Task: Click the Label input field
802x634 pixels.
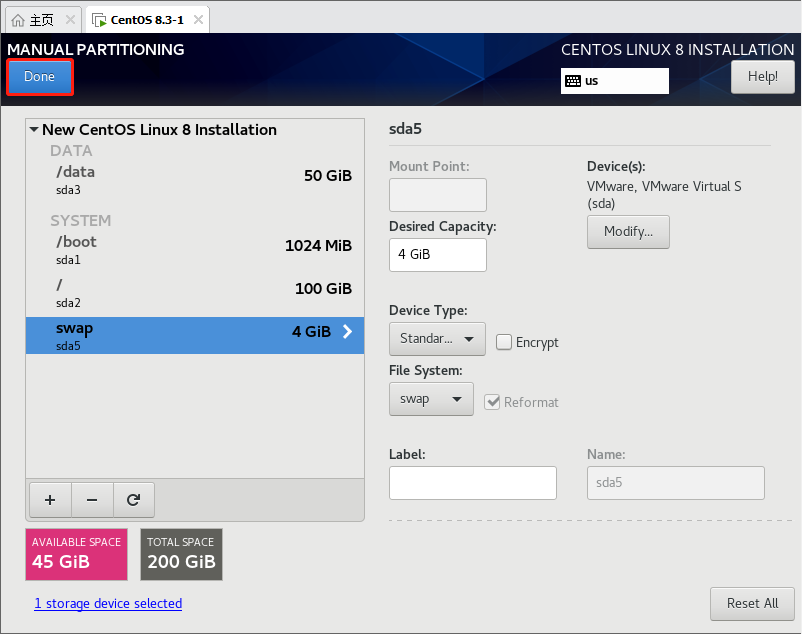Action: [473, 483]
